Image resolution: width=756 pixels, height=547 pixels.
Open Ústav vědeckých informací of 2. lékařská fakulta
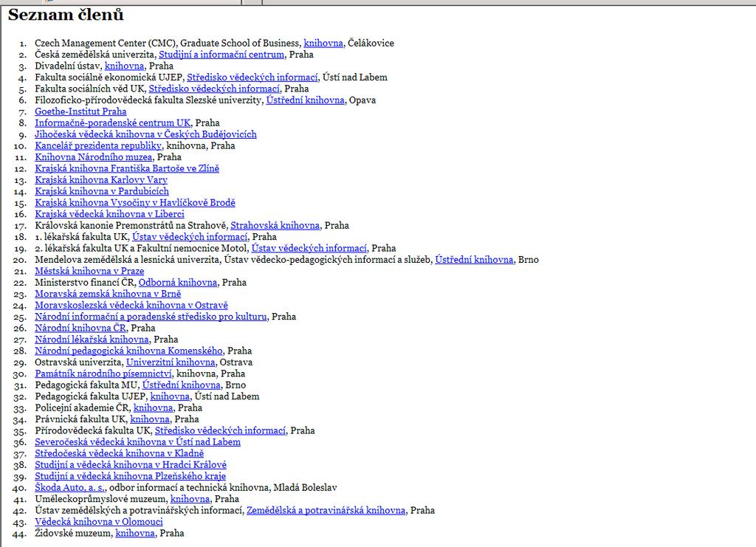pyautogui.click(x=309, y=248)
